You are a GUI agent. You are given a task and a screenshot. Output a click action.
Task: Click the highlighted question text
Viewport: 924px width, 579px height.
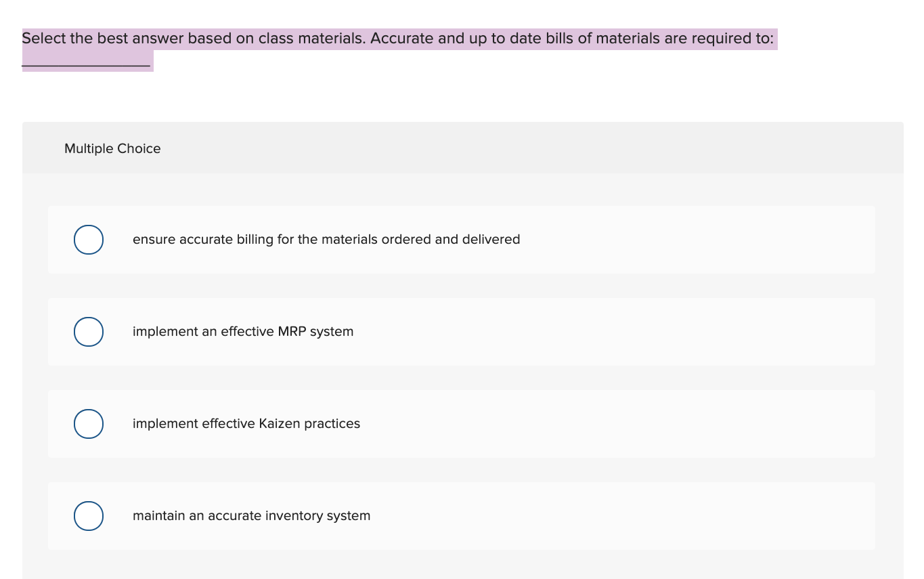[399, 38]
